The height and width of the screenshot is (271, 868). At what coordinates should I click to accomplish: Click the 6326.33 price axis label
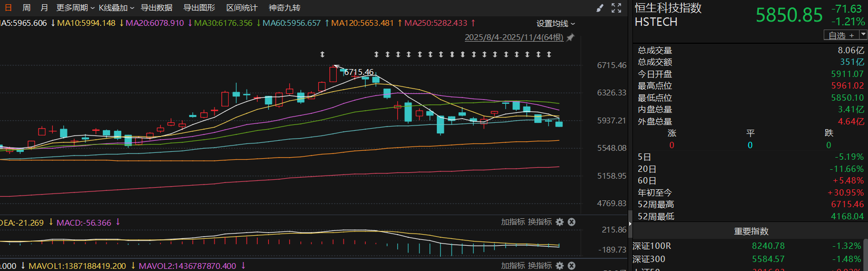point(612,93)
